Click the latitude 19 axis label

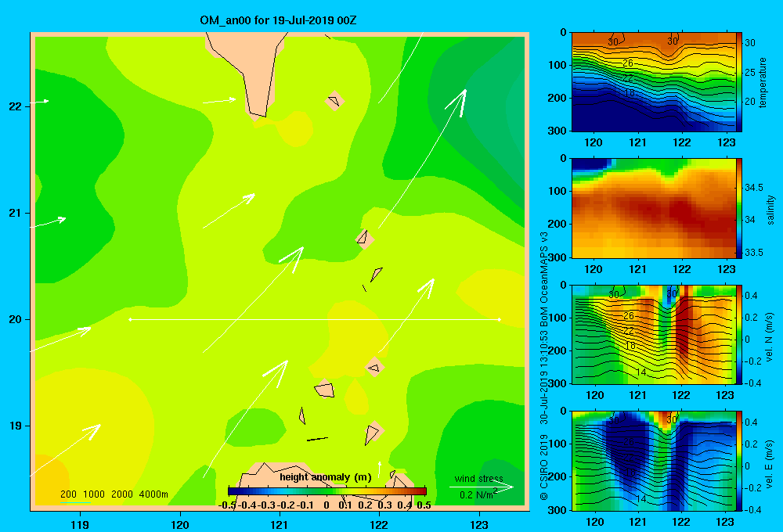[16, 426]
